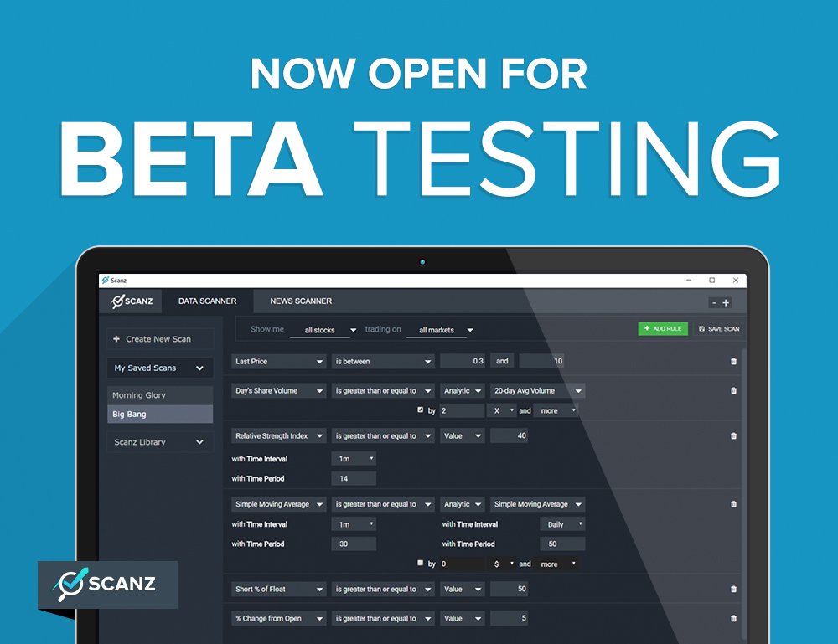
Task: Delete the % Change from Open rule
Action: coord(733,618)
